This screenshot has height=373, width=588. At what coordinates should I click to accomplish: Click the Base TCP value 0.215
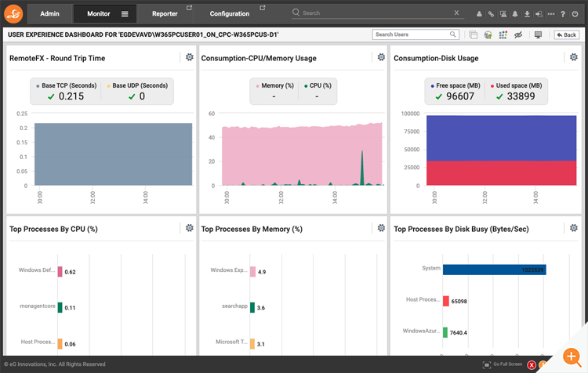coord(71,96)
